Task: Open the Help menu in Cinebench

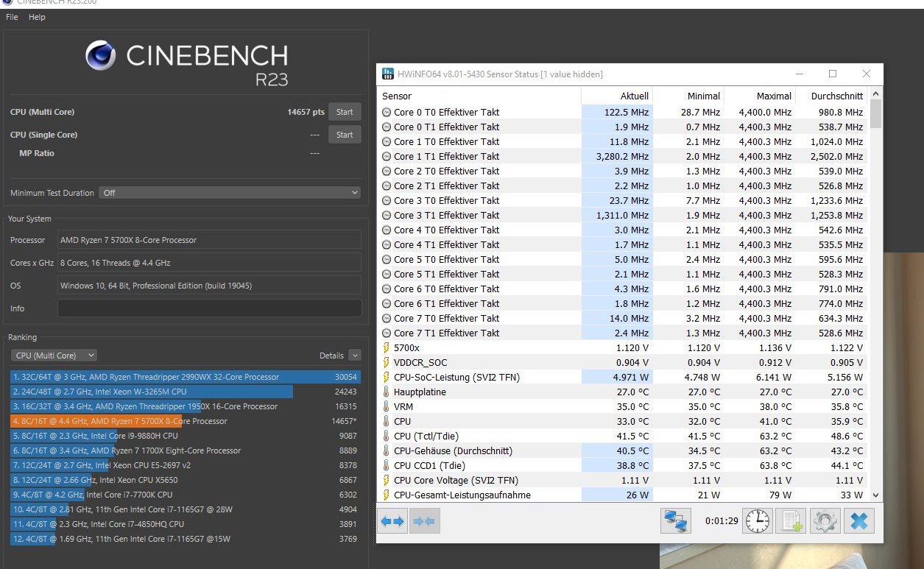Action: coord(37,17)
